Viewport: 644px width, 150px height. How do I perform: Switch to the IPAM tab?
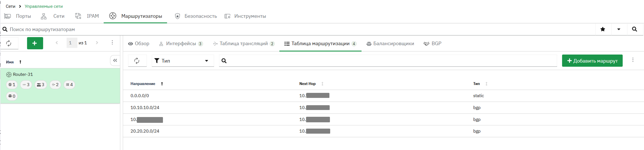pos(87,16)
